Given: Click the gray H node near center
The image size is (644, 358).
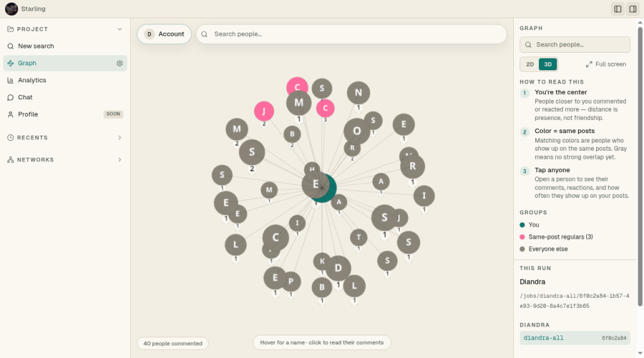Looking at the screenshot, I should click(312, 167).
